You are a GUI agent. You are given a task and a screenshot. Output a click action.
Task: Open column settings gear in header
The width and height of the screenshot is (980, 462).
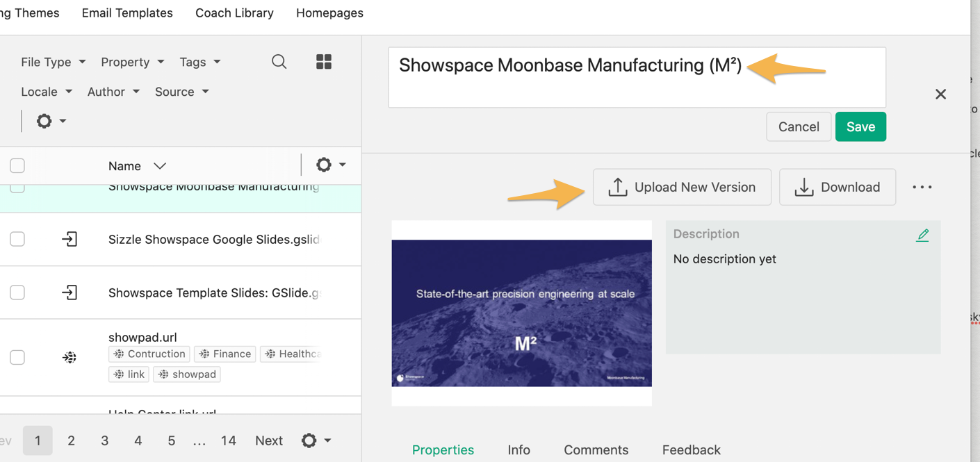(331, 165)
